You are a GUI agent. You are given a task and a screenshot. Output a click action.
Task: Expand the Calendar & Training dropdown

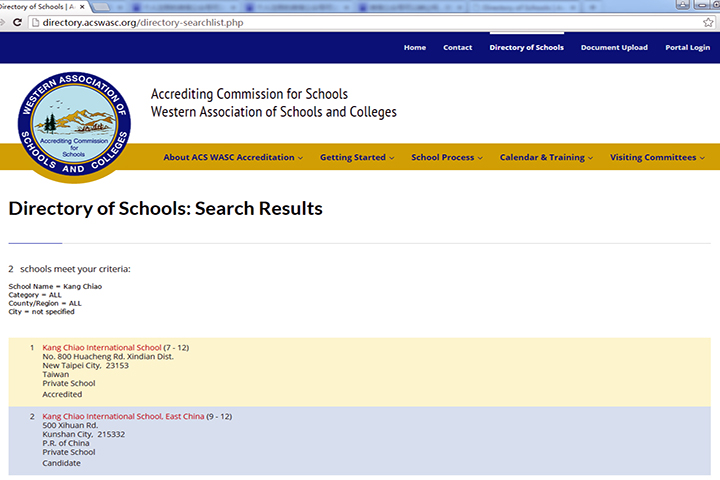coord(546,157)
